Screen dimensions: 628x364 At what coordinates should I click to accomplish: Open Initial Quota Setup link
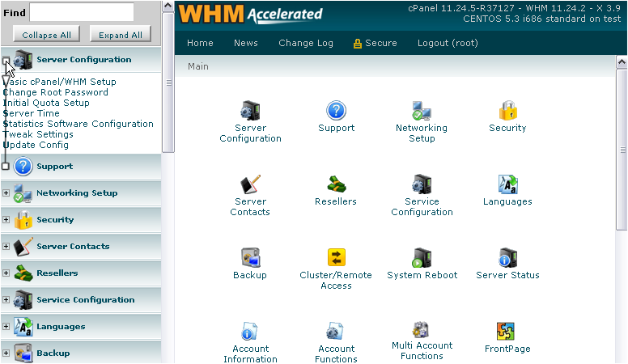[46, 103]
